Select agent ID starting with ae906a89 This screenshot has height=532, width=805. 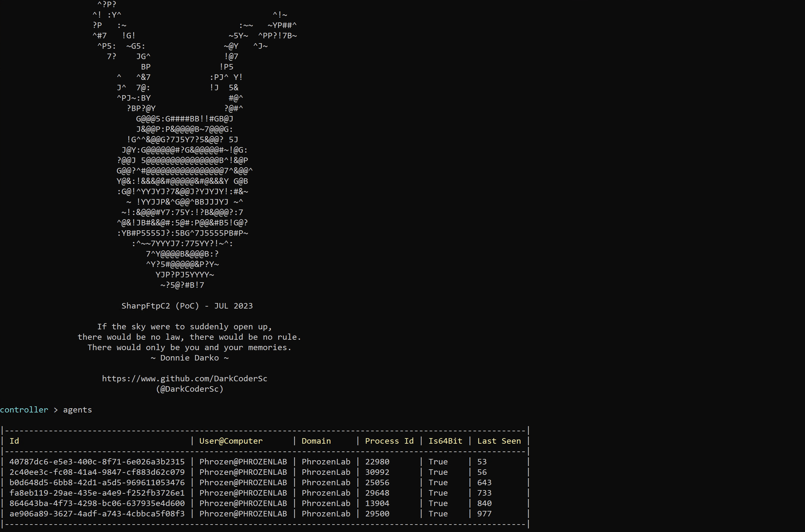click(x=97, y=514)
